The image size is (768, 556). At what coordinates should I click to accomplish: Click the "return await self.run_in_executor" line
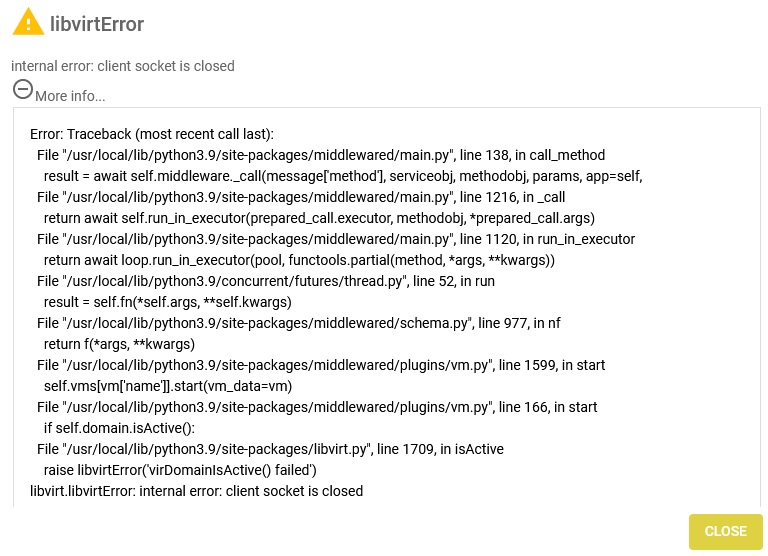(x=319, y=218)
